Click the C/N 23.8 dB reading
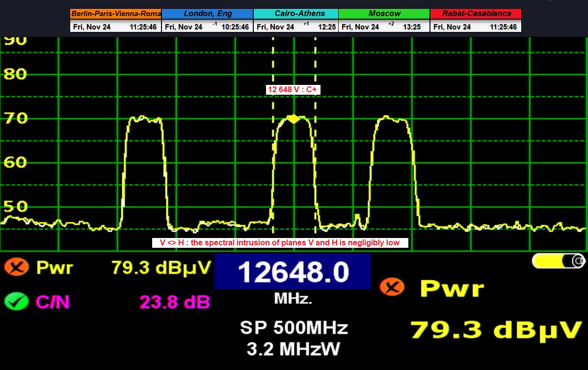This screenshot has width=588, height=370. (x=175, y=302)
